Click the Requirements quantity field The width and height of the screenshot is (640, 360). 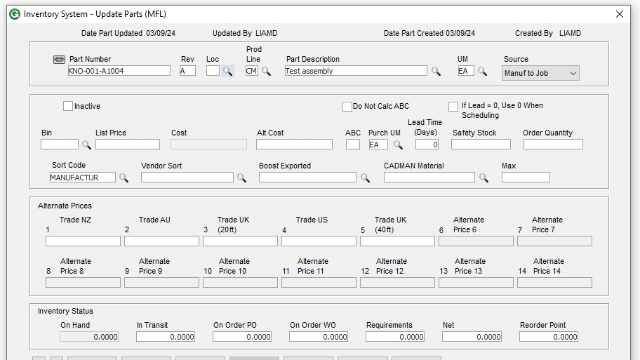[395, 337]
